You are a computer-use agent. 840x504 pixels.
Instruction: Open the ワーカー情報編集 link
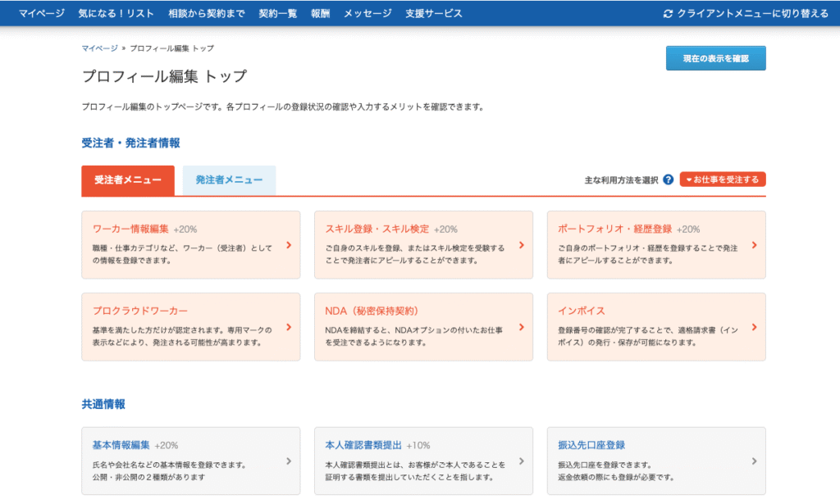point(130,229)
